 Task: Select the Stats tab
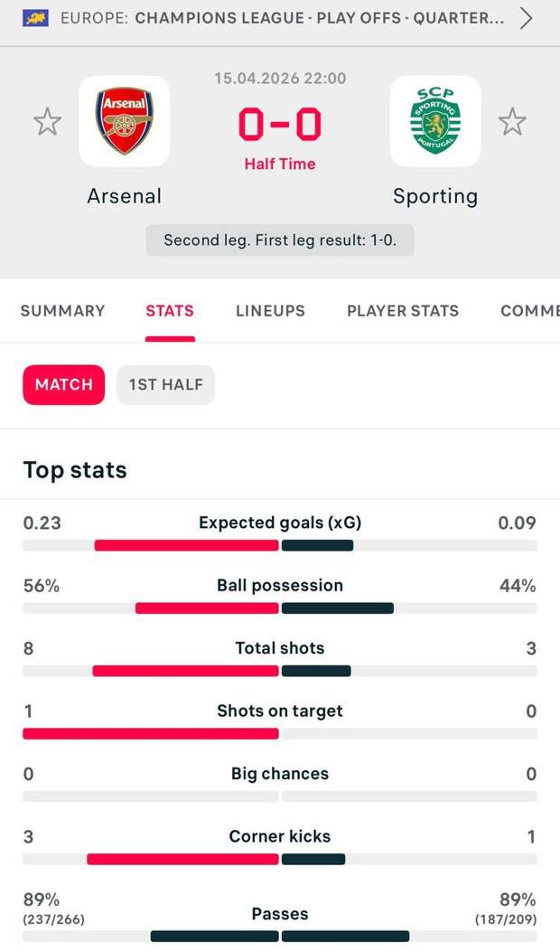pos(170,311)
